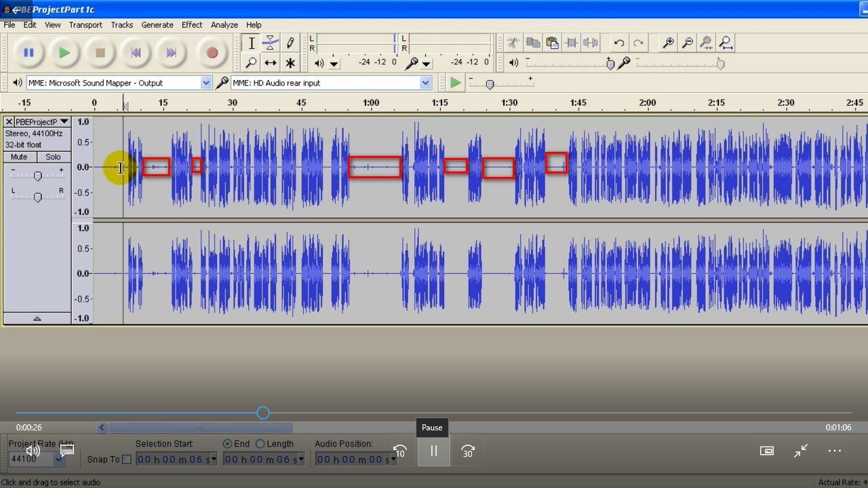
Task: Select the Multi-Tool asterisk mode
Action: click(290, 62)
